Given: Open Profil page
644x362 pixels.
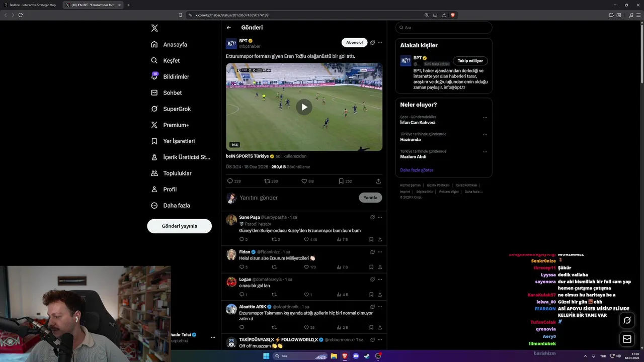Looking at the screenshot, I should pyautogui.click(x=164, y=189).
